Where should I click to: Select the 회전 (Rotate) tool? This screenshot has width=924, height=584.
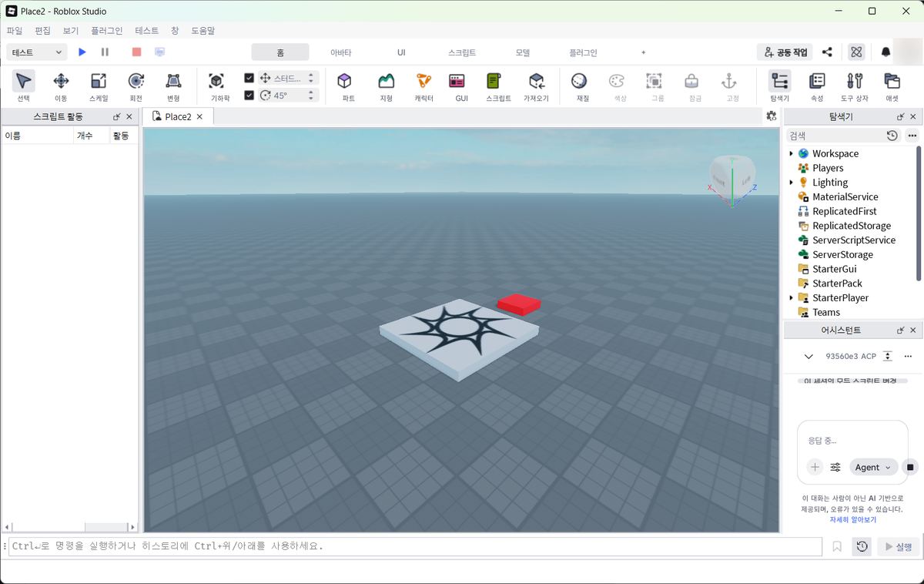(136, 87)
